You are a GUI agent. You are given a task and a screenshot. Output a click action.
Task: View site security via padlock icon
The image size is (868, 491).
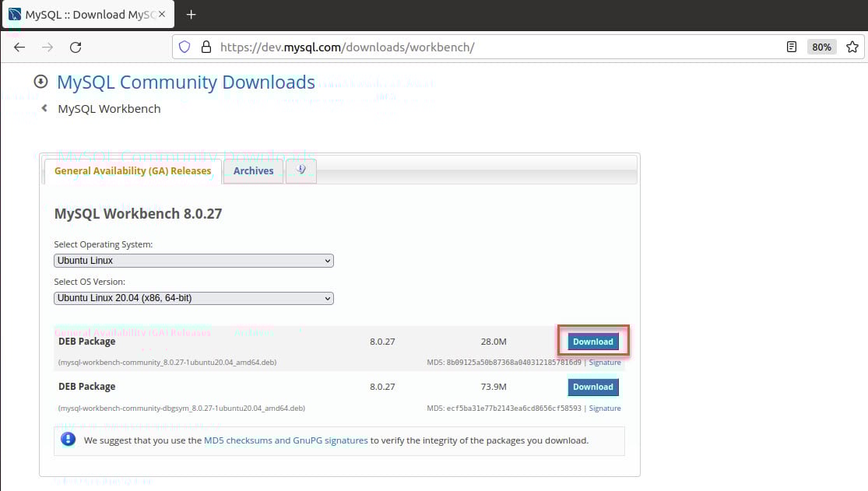[206, 47]
